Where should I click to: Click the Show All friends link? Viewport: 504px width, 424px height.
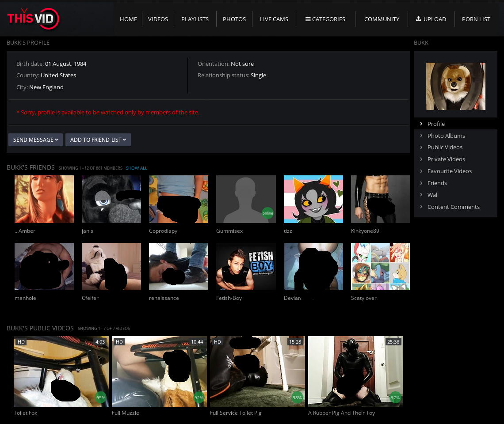click(136, 168)
